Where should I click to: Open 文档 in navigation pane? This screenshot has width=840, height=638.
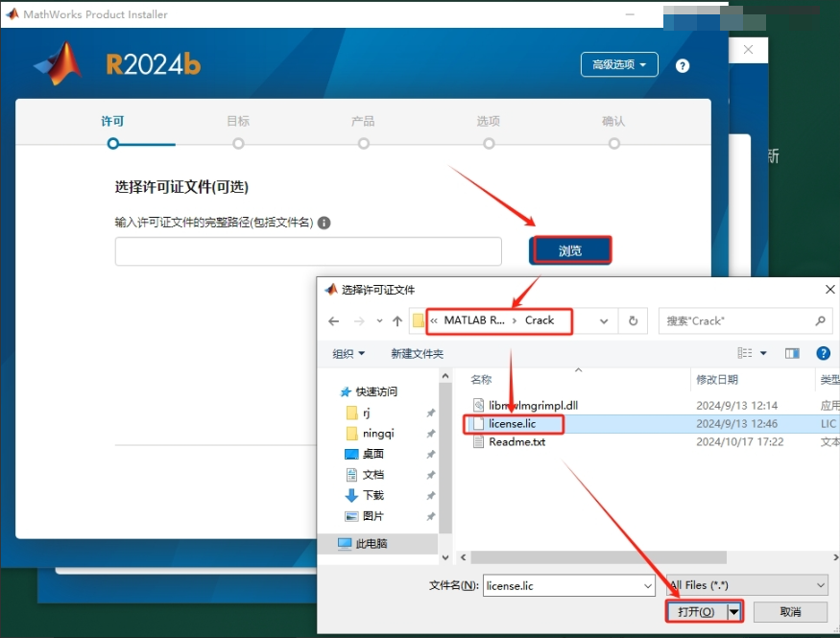(372, 475)
